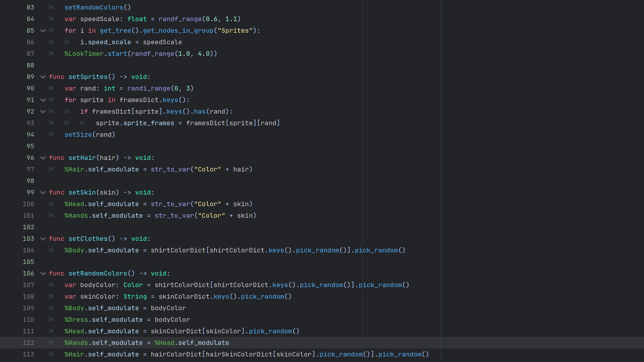Viewport: 644px width, 362px height.
Task: Click line number 112 in the gutter
Action: [28, 343]
